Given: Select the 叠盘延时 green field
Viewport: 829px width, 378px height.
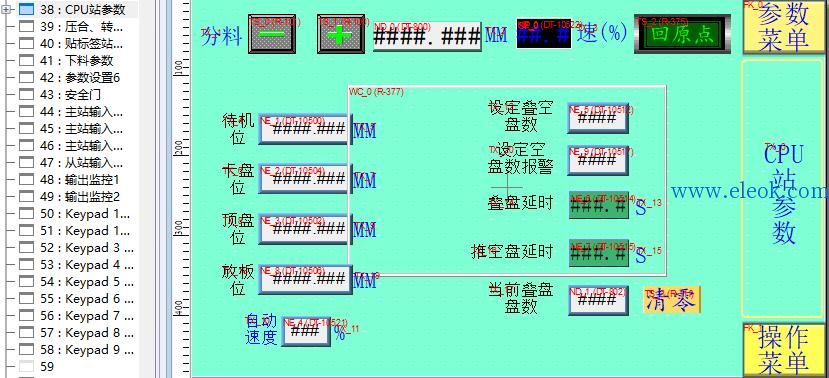Looking at the screenshot, I should tap(598, 205).
